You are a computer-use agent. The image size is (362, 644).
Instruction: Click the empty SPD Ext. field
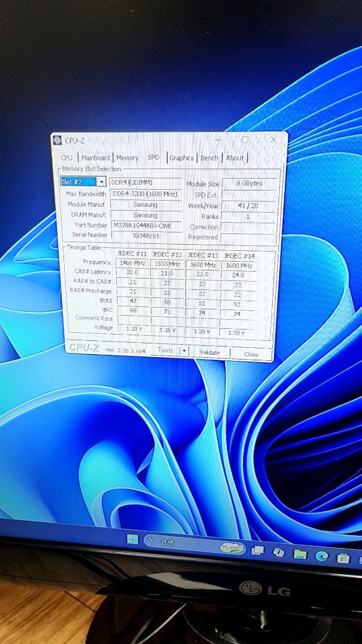pos(248,195)
